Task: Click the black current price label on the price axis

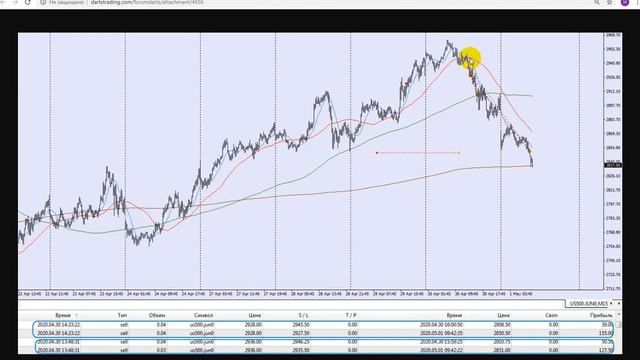Action: (613, 165)
